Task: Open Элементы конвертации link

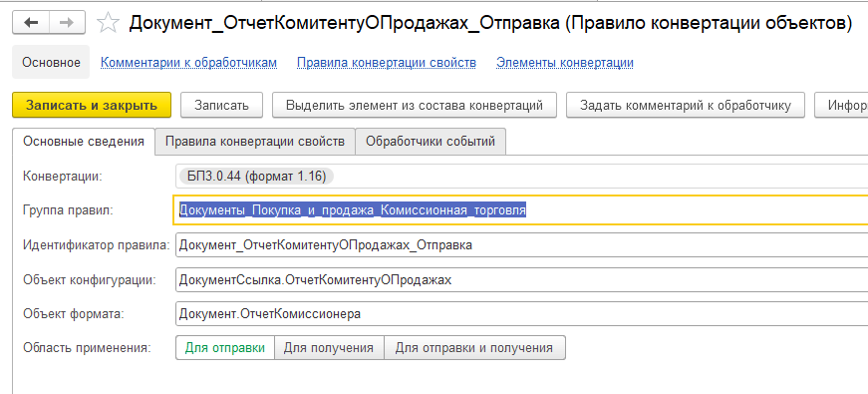Action: pos(565,63)
